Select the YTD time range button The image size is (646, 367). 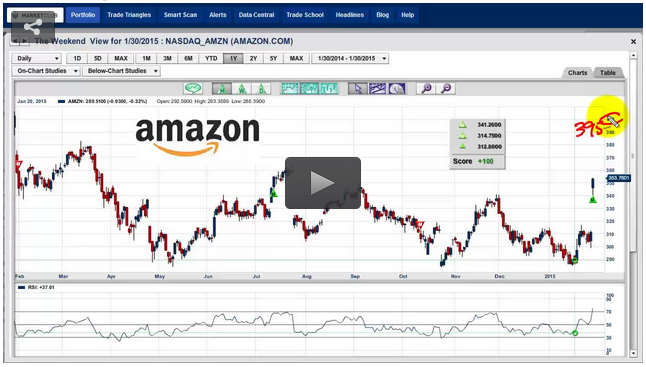coord(211,58)
